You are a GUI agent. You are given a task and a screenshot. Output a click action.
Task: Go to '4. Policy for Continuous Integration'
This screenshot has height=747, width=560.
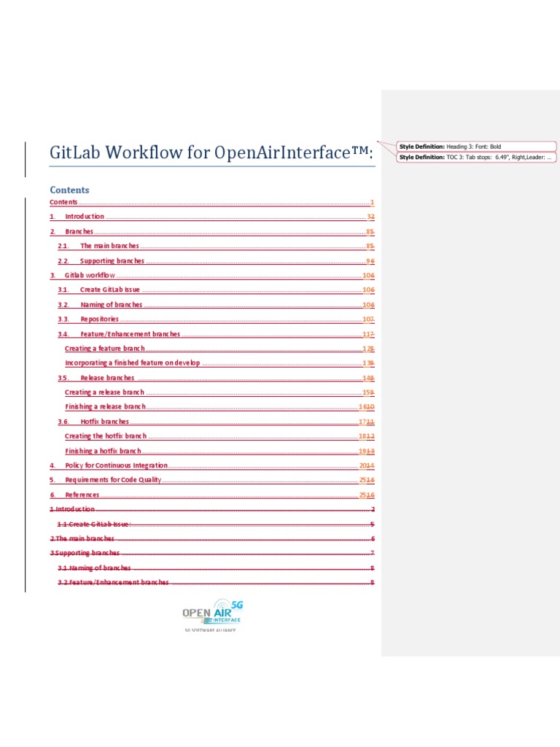pos(212,465)
